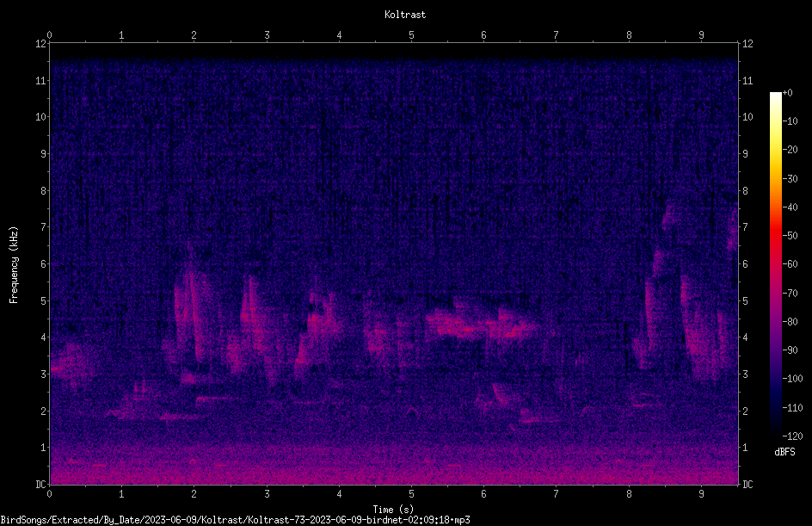Click the 4 second tick on bottom time axis

click(x=339, y=494)
